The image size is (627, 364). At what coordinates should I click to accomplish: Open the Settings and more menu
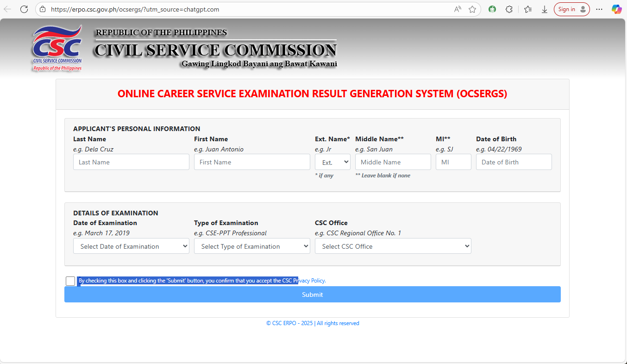[599, 9]
